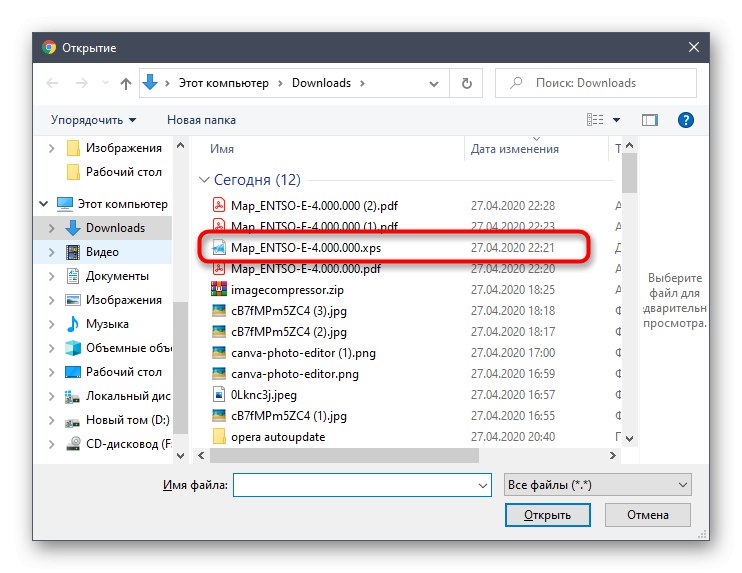The width and height of the screenshot is (742, 573).
Task: Open the 'Документы' folder icon
Action: (x=73, y=276)
